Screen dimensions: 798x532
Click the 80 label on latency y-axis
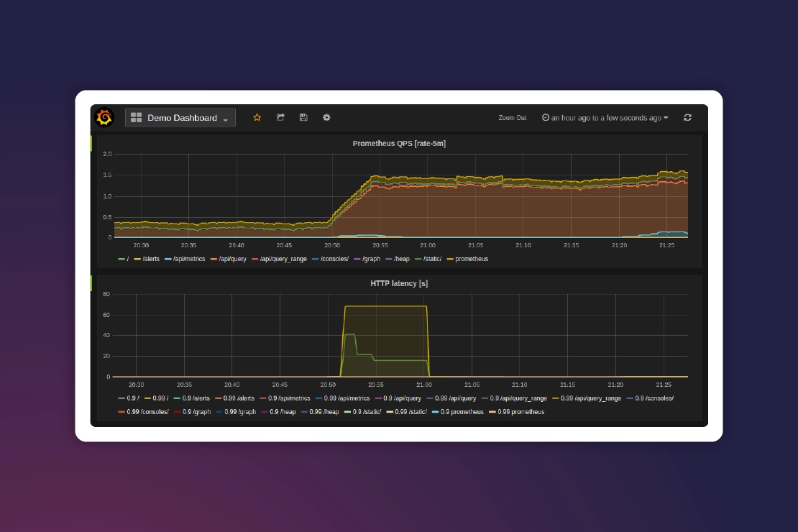point(106,294)
